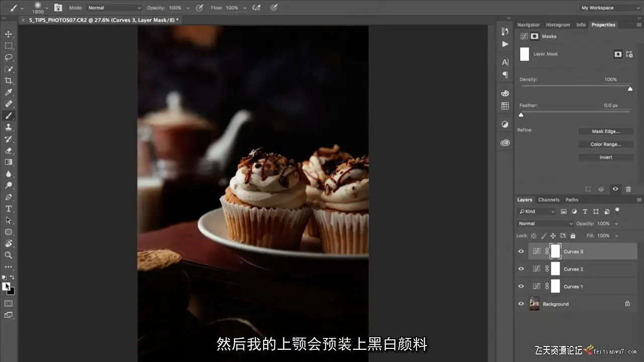This screenshot has height=362, width=644.
Task: Select the History Brush tool
Action: pos(9,139)
